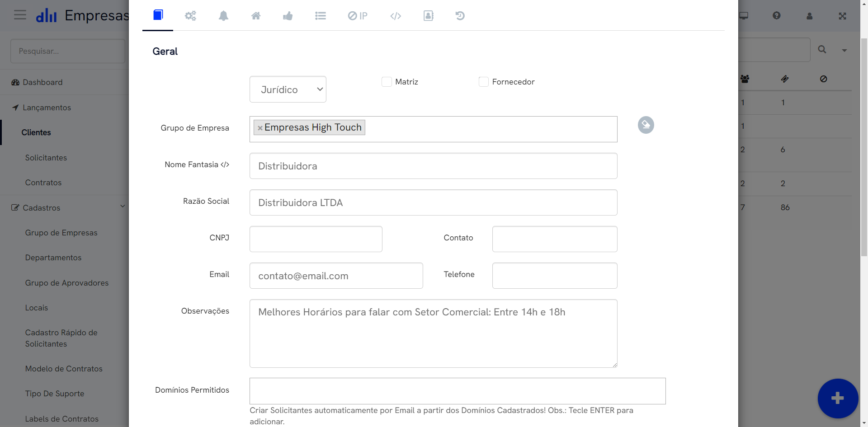Focus the Telefone input field
The width and height of the screenshot is (868, 427).
[555, 276]
